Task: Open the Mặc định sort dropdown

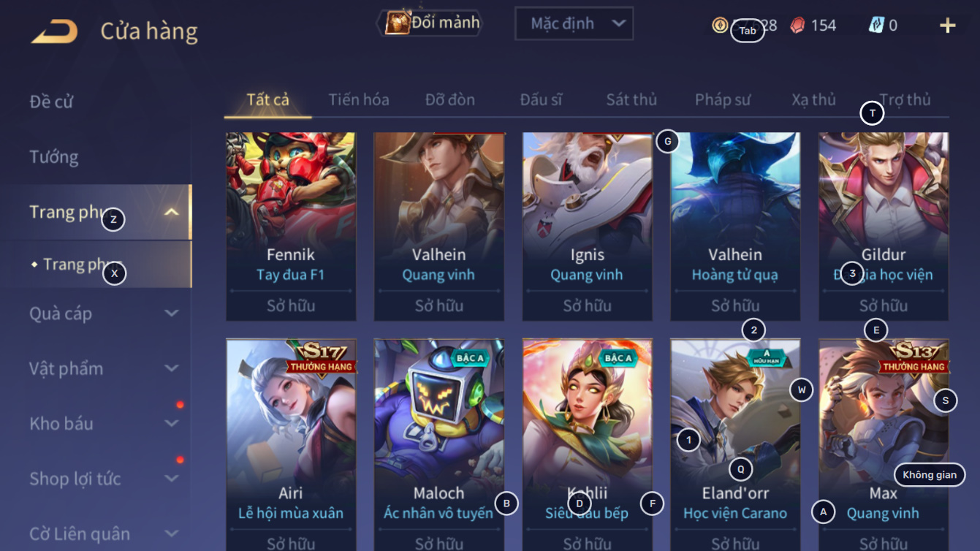Action: pyautogui.click(x=574, y=23)
